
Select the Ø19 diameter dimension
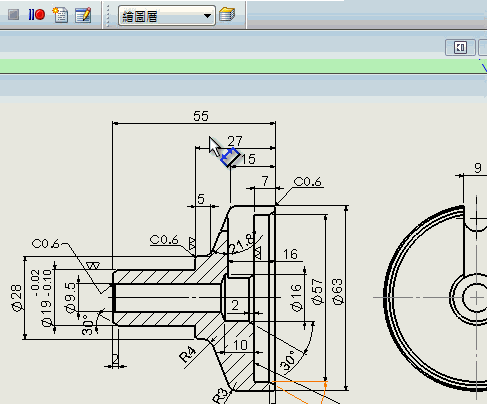46,314
